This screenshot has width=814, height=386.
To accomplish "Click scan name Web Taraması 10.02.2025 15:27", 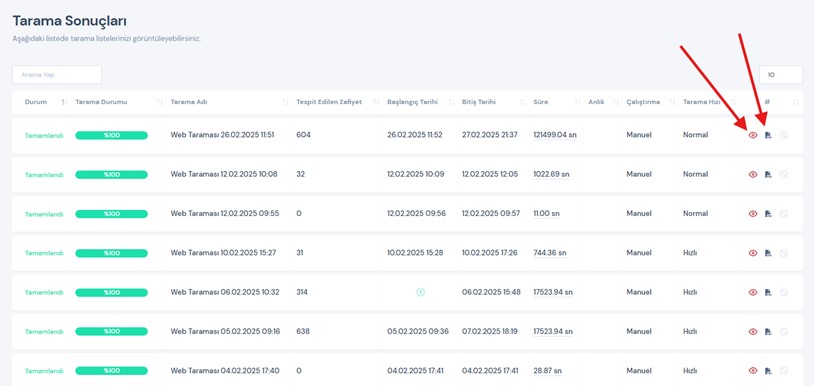I will (223, 253).
